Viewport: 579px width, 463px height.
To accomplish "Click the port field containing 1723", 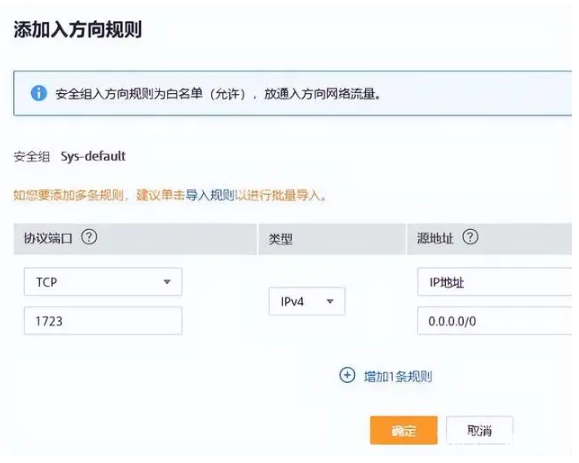I will [103, 321].
